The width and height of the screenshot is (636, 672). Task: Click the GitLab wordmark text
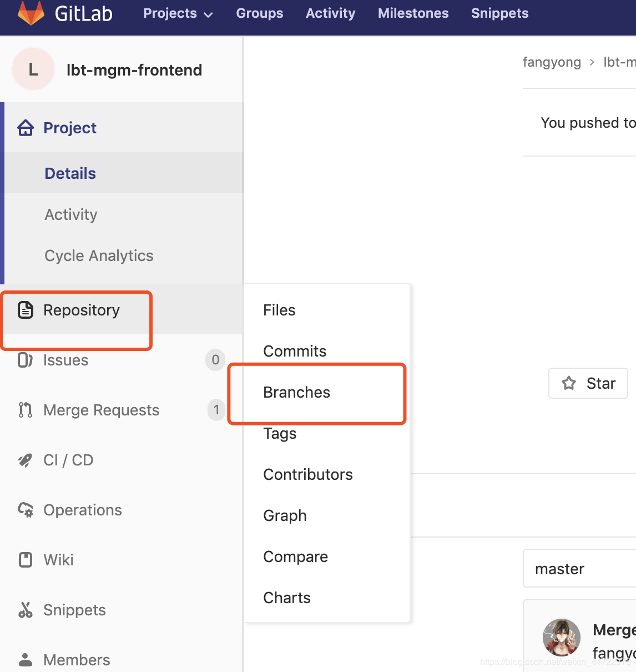click(x=84, y=13)
